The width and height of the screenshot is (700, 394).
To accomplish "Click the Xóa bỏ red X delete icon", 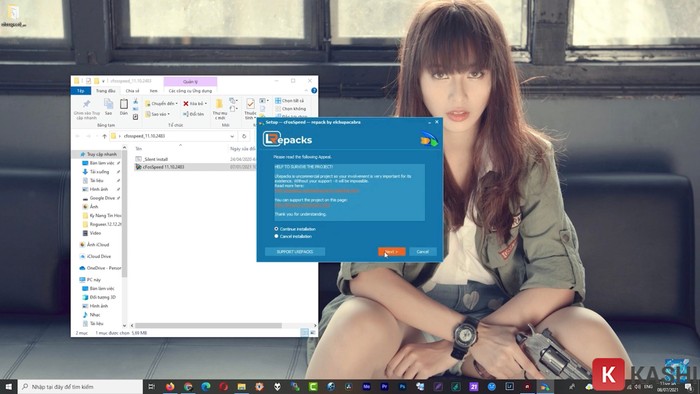I will click(186, 104).
